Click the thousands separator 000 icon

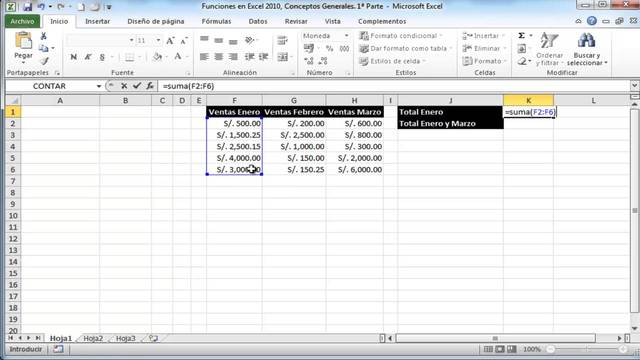[344, 49]
